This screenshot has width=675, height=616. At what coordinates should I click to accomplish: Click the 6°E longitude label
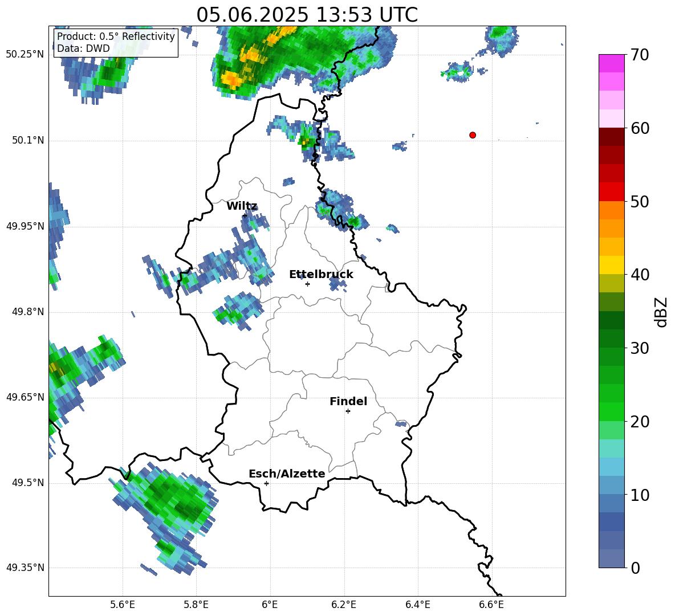(x=270, y=605)
